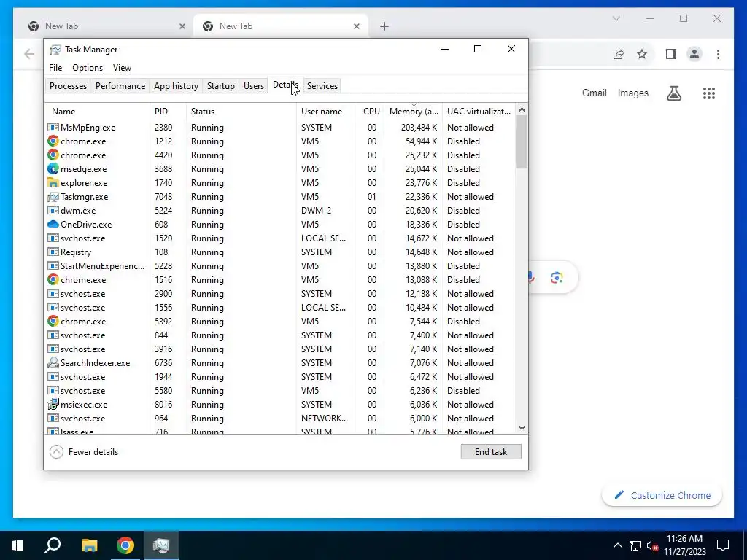747x560 pixels.
Task: Click the End task button
Action: (491, 452)
